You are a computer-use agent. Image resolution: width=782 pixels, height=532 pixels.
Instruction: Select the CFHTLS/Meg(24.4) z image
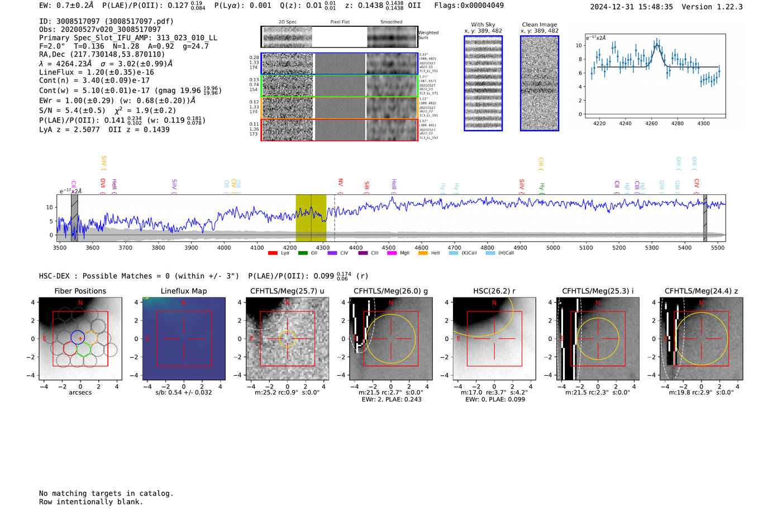pyautogui.click(x=702, y=339)
